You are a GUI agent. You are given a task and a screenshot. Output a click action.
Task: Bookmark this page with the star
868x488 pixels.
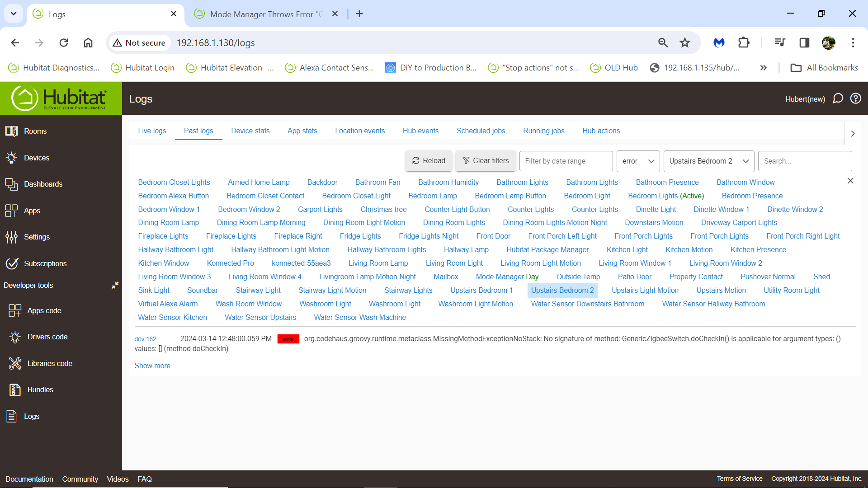(x=685, y=42)
